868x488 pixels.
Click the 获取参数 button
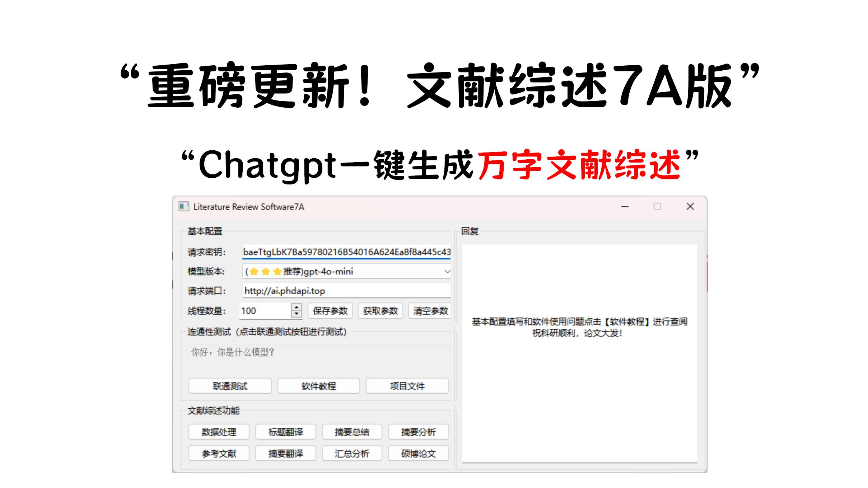(381, 311)
